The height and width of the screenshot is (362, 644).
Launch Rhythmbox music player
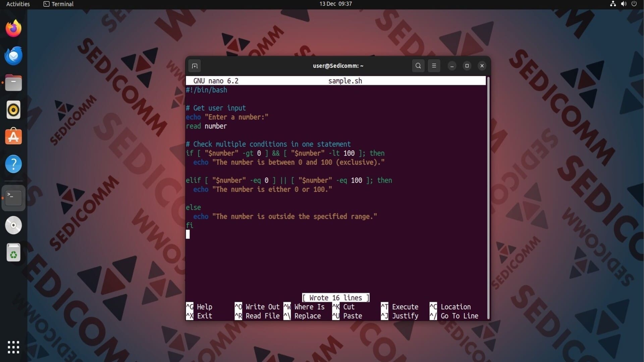click(13, 110)
